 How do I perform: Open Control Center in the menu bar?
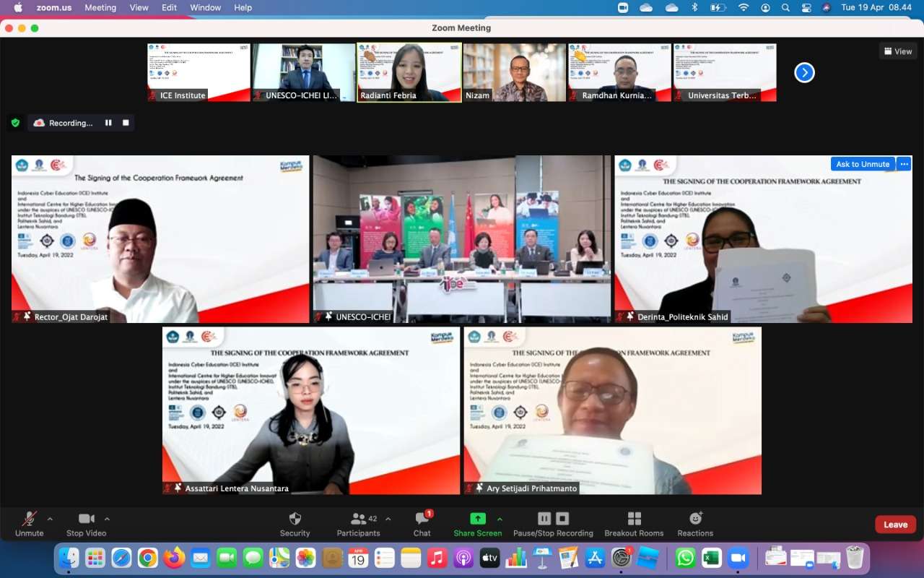pos(806,7)
